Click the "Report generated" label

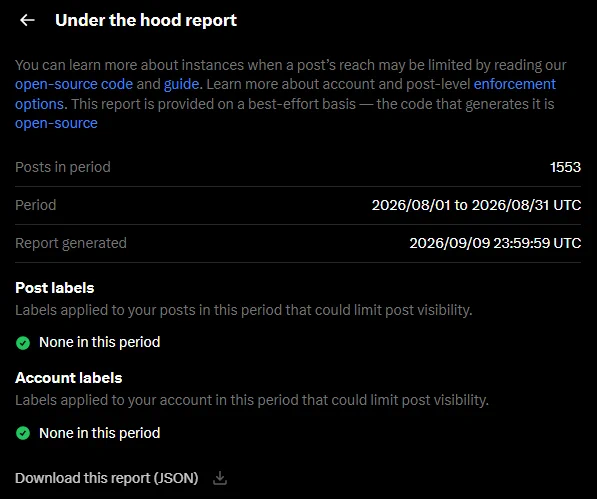(71, 243)
